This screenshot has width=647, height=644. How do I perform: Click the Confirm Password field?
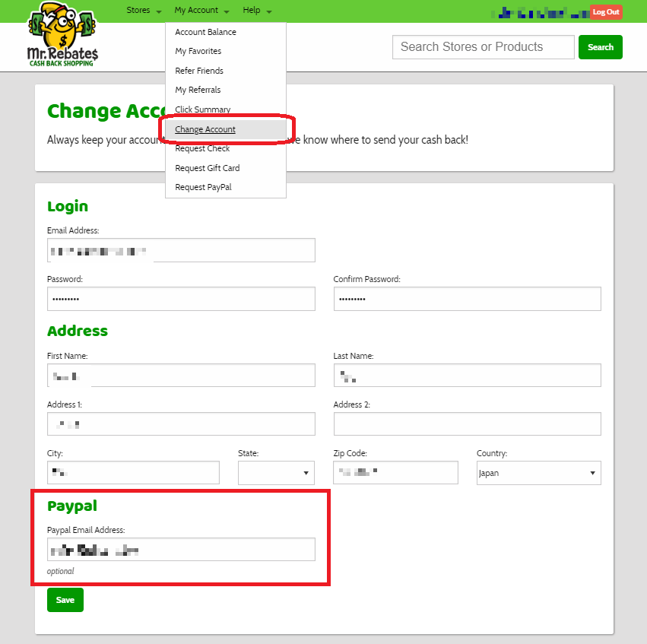point(467,299)
